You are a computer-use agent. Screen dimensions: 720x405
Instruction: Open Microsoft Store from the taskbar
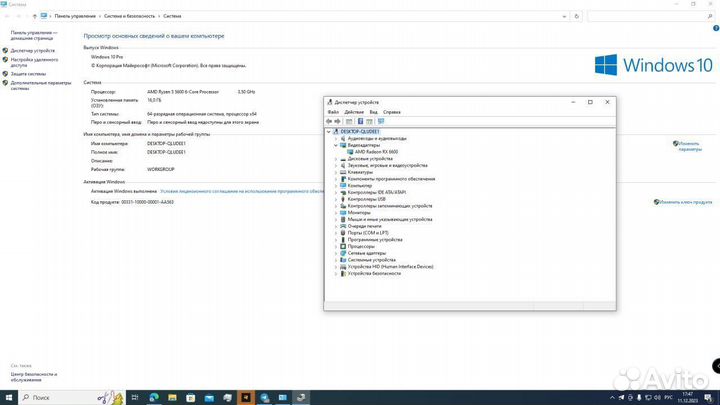(x=191, y=397)
